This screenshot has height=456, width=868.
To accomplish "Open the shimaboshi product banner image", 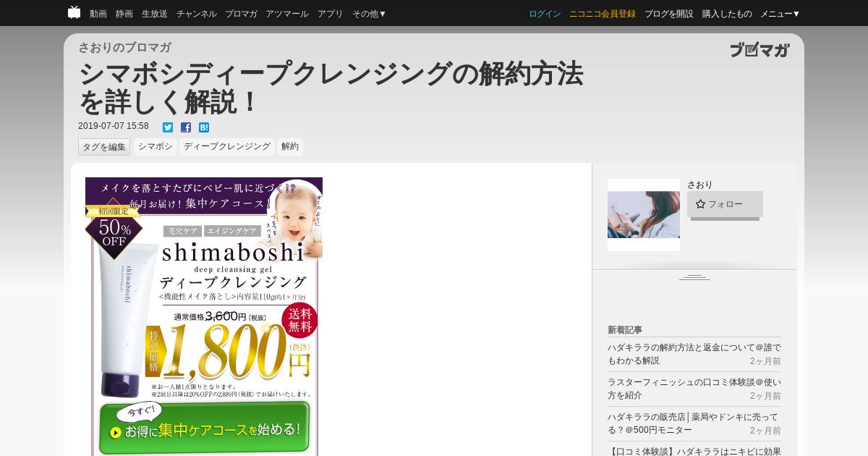I will pyautogui.click(x=204, y=316).
